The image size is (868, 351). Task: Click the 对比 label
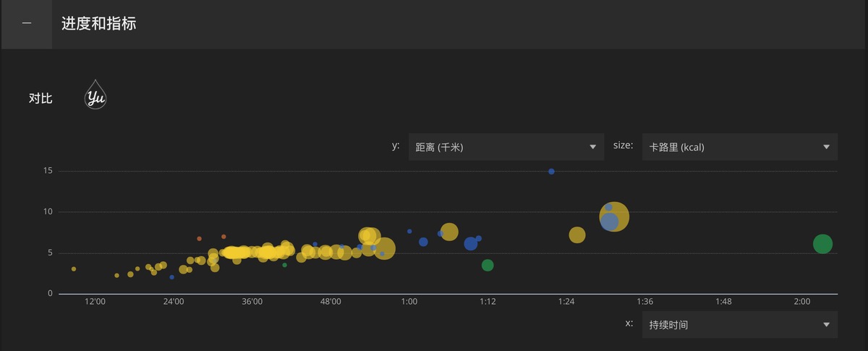click(x=40, y=99)
